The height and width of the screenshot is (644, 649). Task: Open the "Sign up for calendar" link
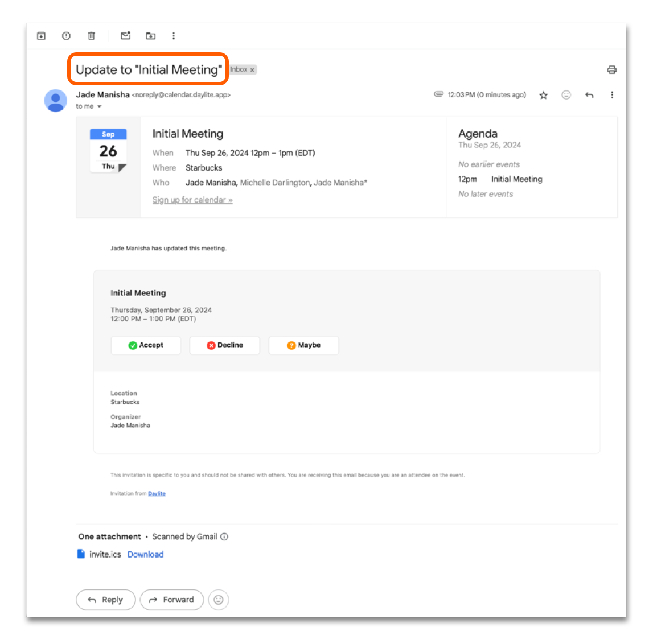[192, 200]
